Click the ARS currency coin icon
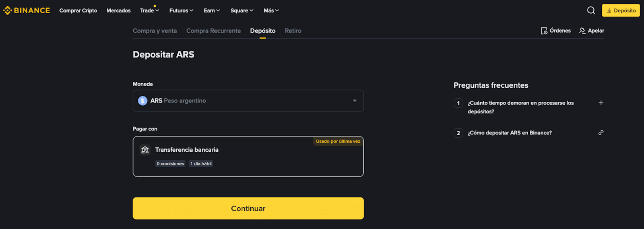644x229 pixels. (142, 101)
